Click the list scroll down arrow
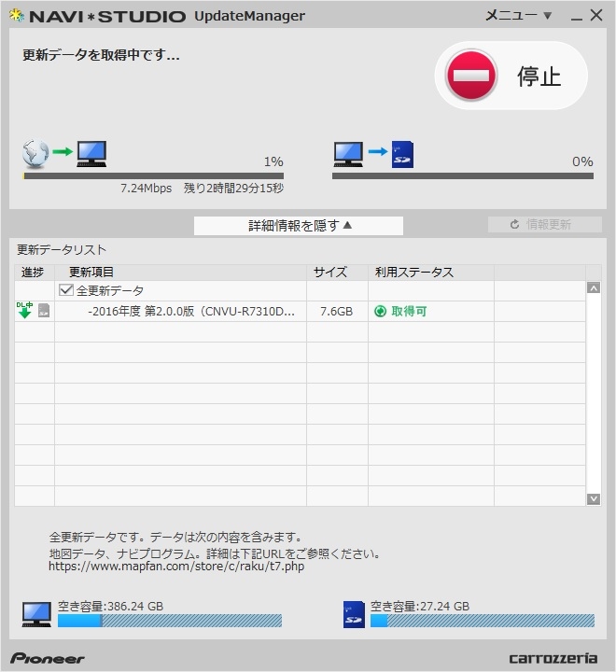Screen dimensions: 616x672 594,498
